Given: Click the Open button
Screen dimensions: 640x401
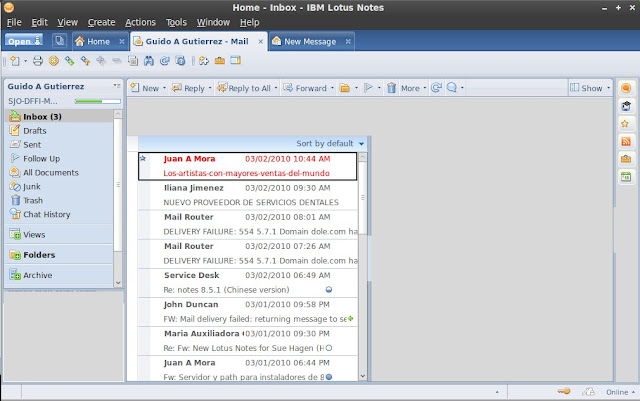Looking at the screenshot, I should tap(24, 41).
